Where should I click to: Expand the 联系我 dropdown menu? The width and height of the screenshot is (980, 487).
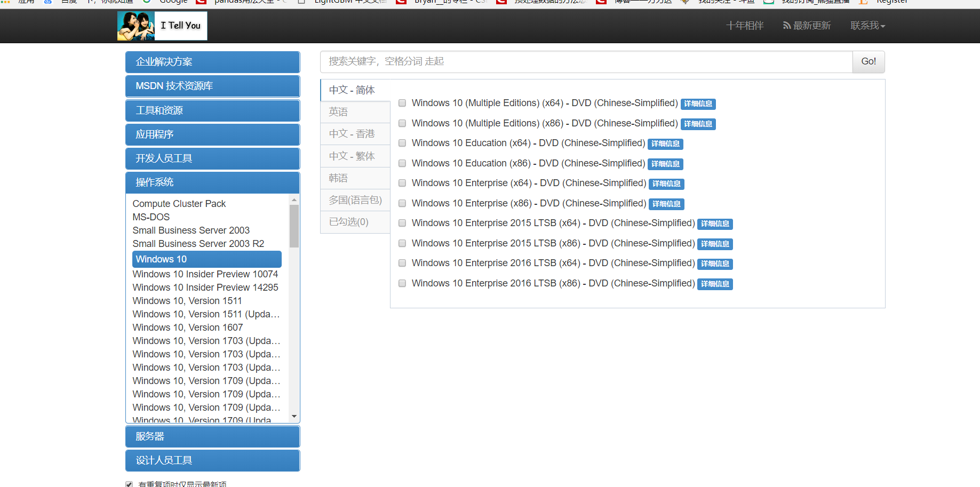(x=868, y=26)
